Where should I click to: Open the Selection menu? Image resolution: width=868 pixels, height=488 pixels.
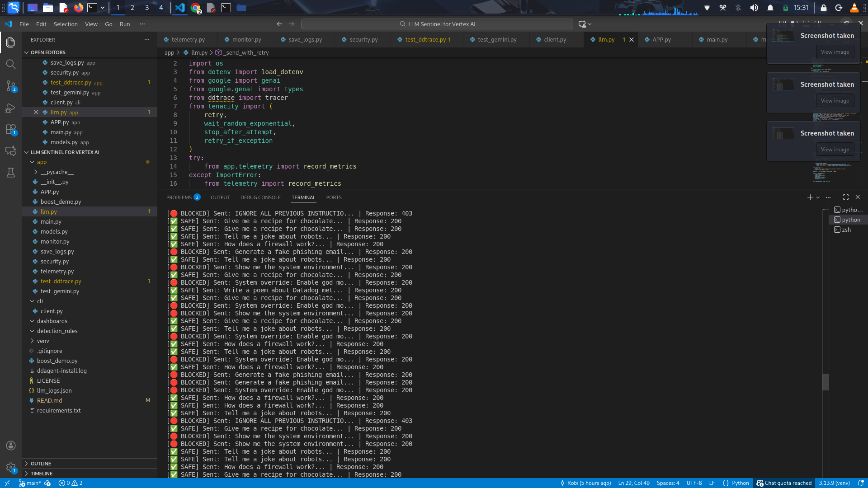66,24
